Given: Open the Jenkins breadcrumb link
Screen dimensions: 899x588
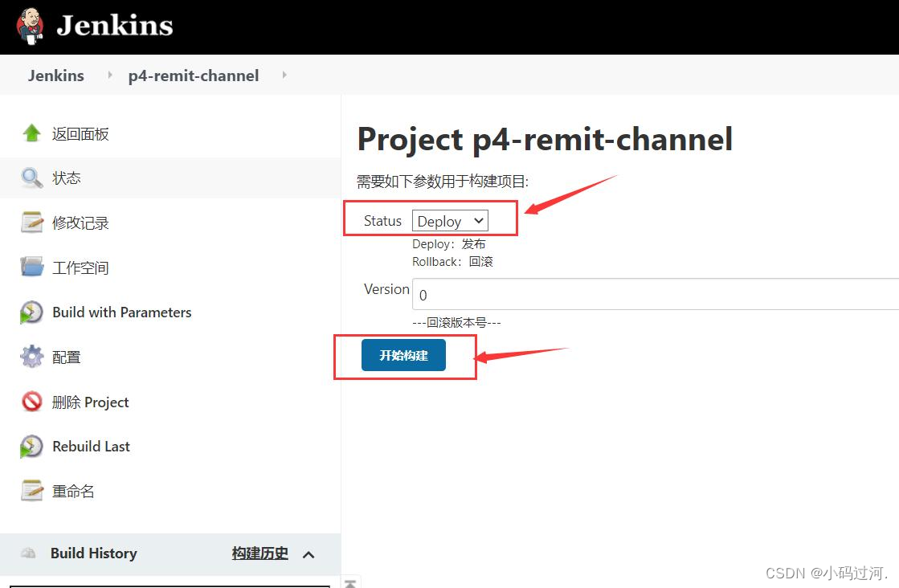Looking at the screenshot, I should tap(55, 75).
